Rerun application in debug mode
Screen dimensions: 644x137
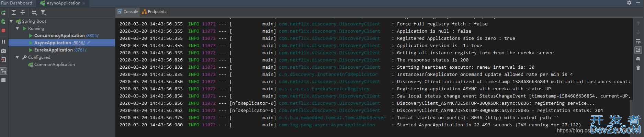pyautogui.click(x=3, y=22)
